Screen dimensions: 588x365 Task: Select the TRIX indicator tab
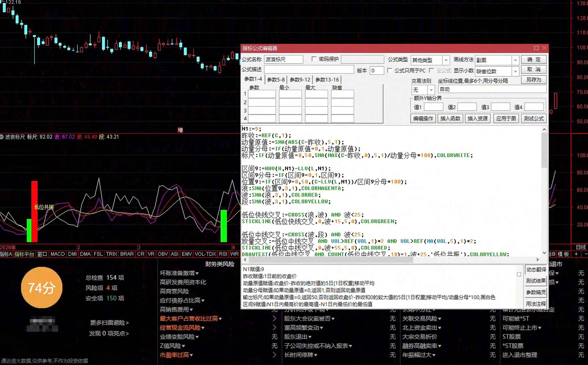pos(111,254)
